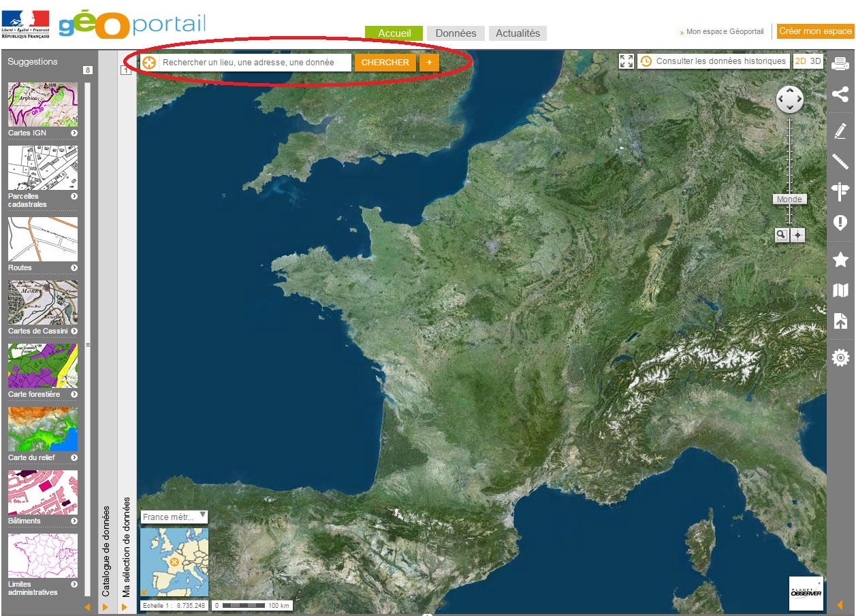Click Créer mon espace button
This screenshot has height=616, width=856.
point(815,31)
